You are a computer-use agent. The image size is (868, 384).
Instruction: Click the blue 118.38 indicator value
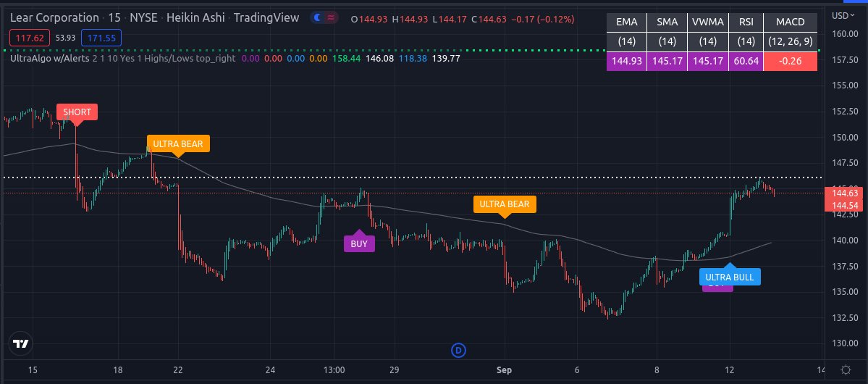coord(413,58)
